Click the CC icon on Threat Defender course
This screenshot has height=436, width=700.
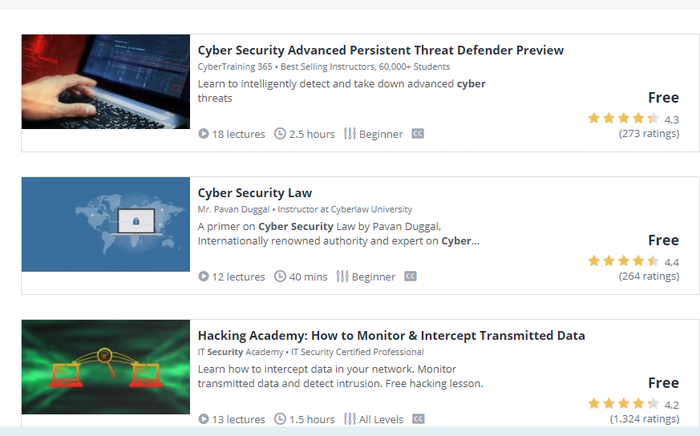pyautogui.click(x=417, y=134)
